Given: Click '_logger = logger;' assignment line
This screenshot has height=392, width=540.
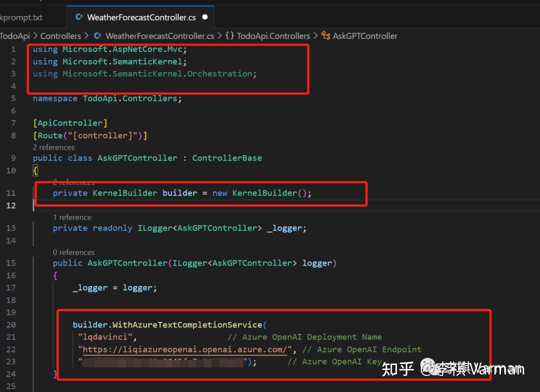Looking at the screenshot, I should pyautogui.click(x=114, y=288).
